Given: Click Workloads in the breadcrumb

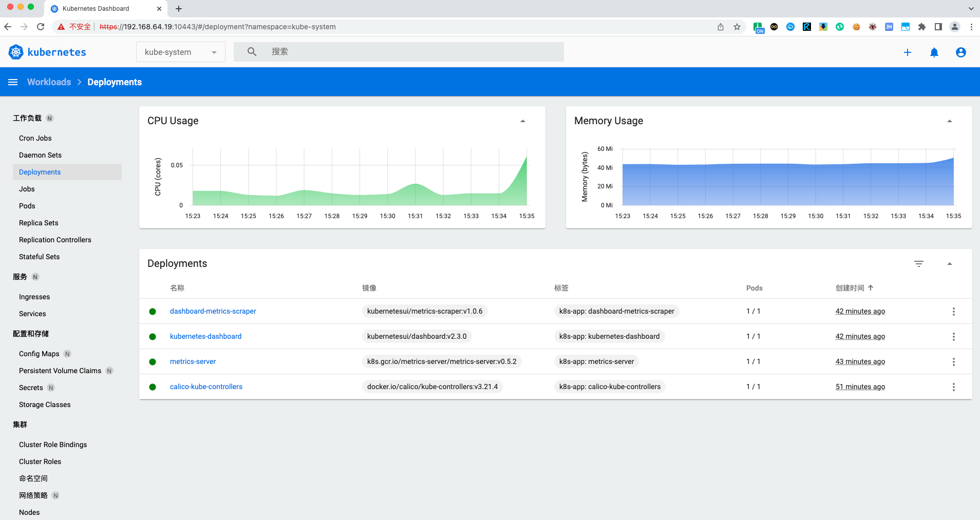Looking at the screenshot, I should tap(49, 82).
